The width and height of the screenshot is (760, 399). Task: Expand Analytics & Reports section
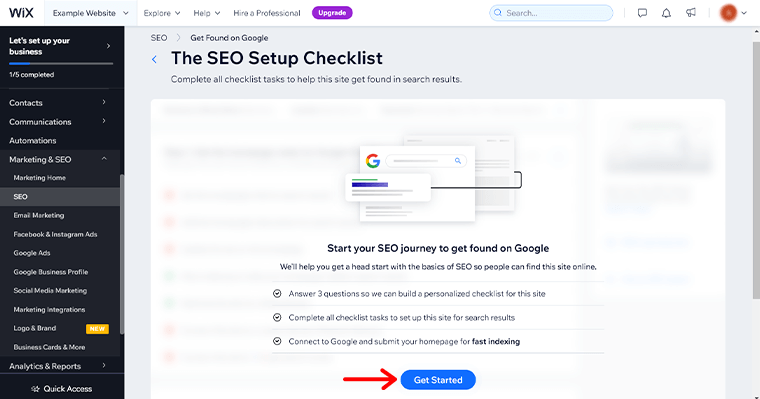60,366
